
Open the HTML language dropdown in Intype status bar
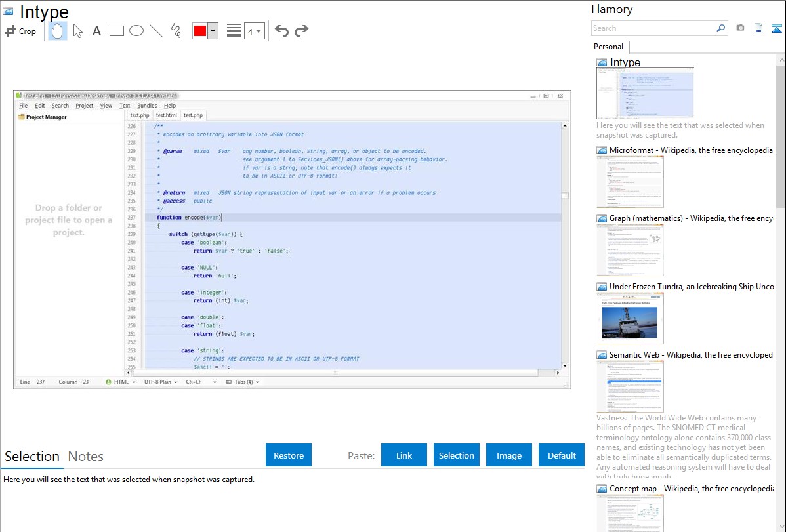(x=121, y=382)
